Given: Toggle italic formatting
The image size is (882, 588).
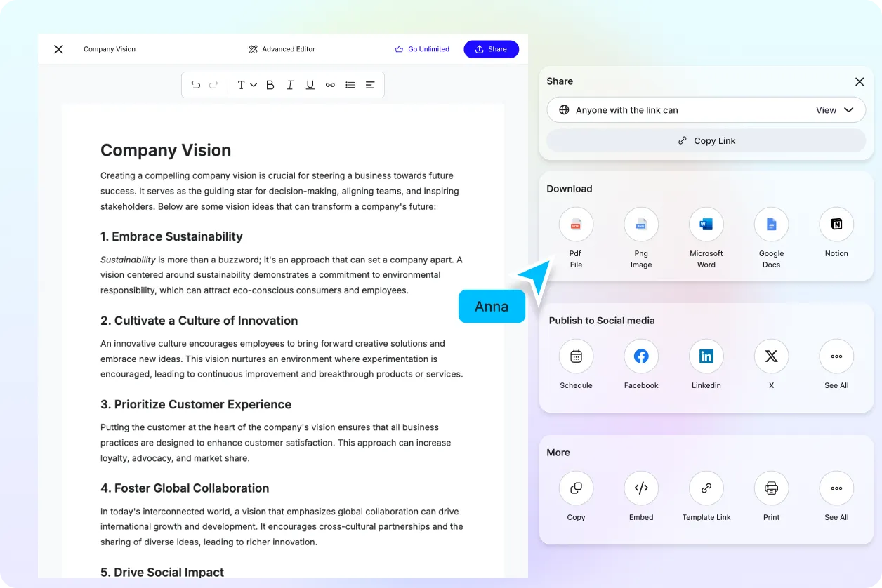Looking at the screenshot, I should coord(290,85).
